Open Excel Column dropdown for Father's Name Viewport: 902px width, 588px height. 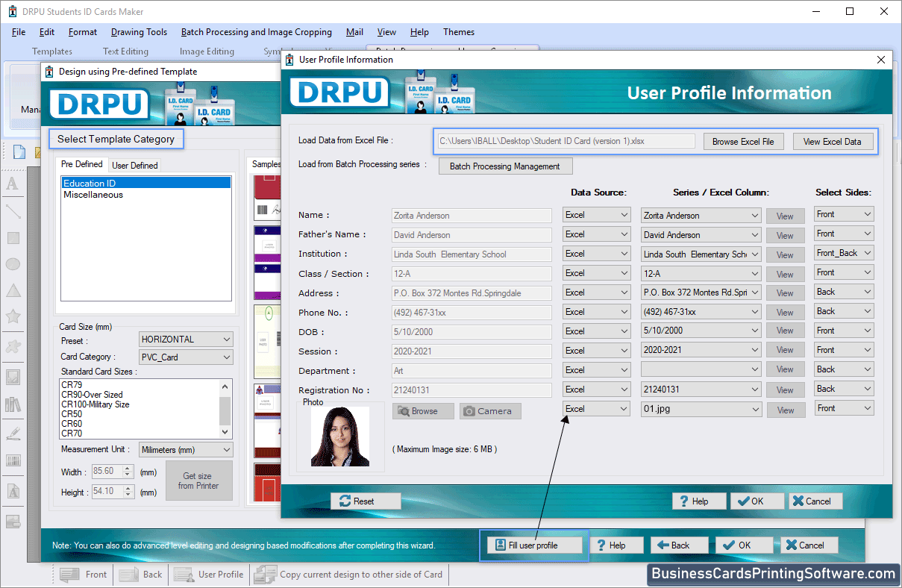pos(701,235)
